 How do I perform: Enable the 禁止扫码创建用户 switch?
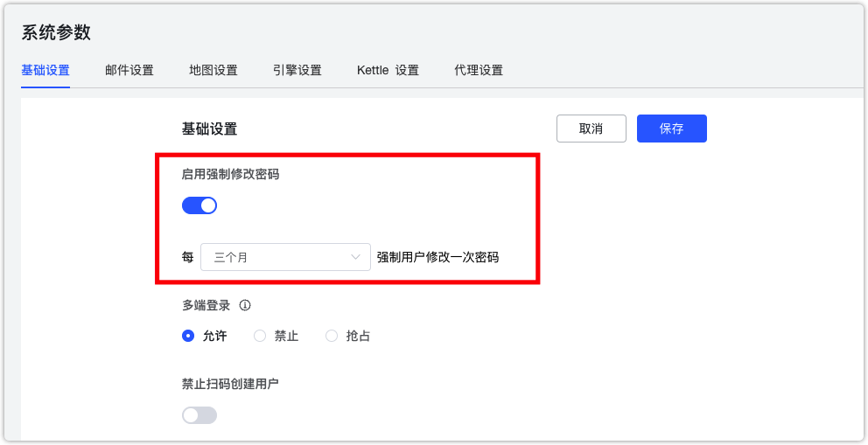click(199, 415)
